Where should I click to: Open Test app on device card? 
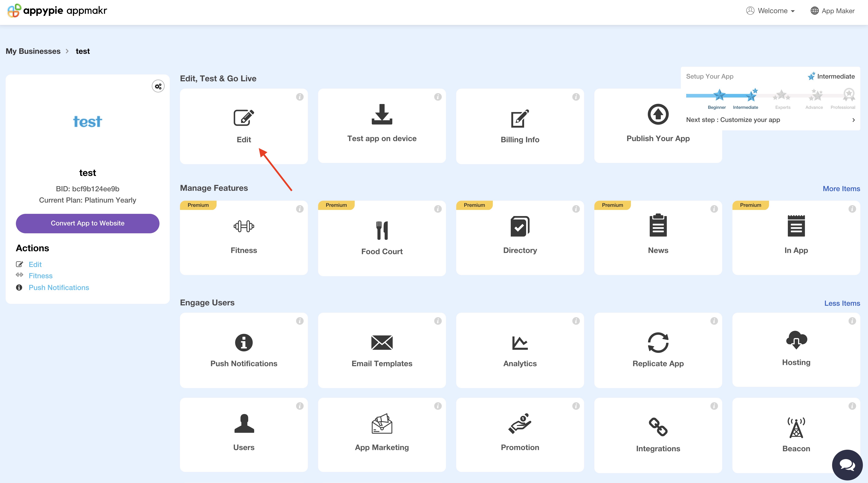pyautogui.click(x=382, y=126)
